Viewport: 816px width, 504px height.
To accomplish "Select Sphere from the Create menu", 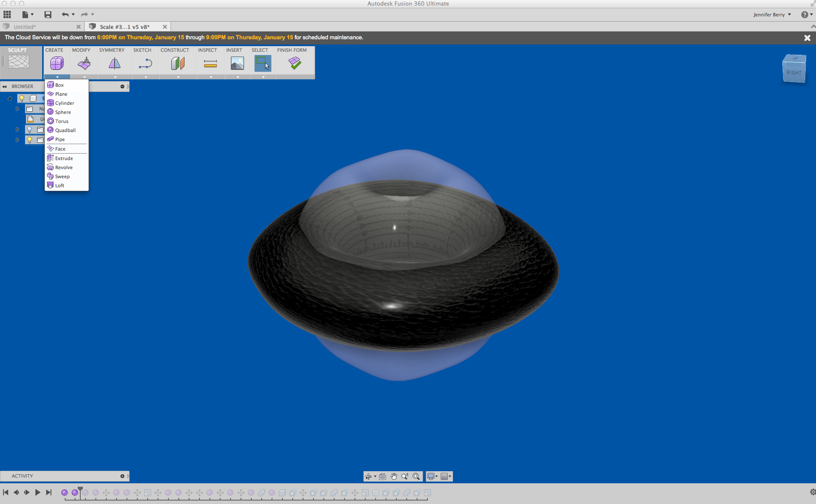I will (67, 112).
